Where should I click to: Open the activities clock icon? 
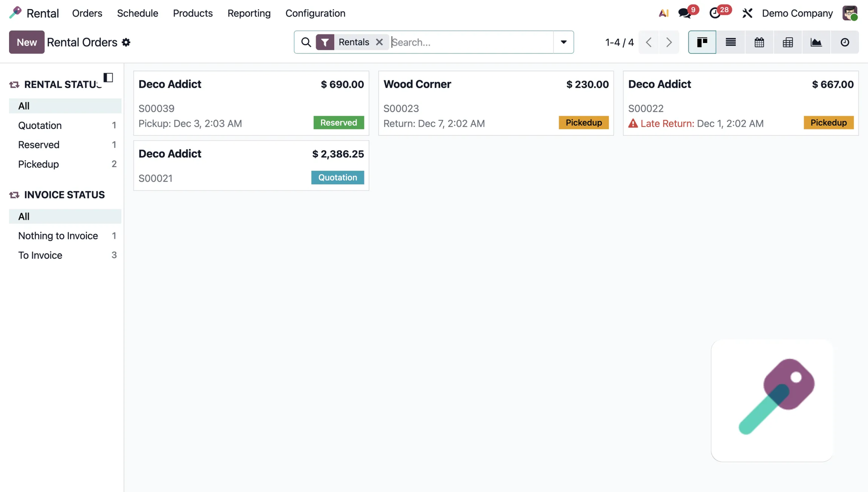[715, 13]
